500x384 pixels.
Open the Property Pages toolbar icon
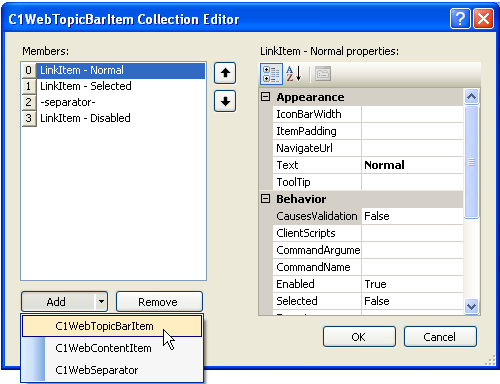(x=323, y=74)
